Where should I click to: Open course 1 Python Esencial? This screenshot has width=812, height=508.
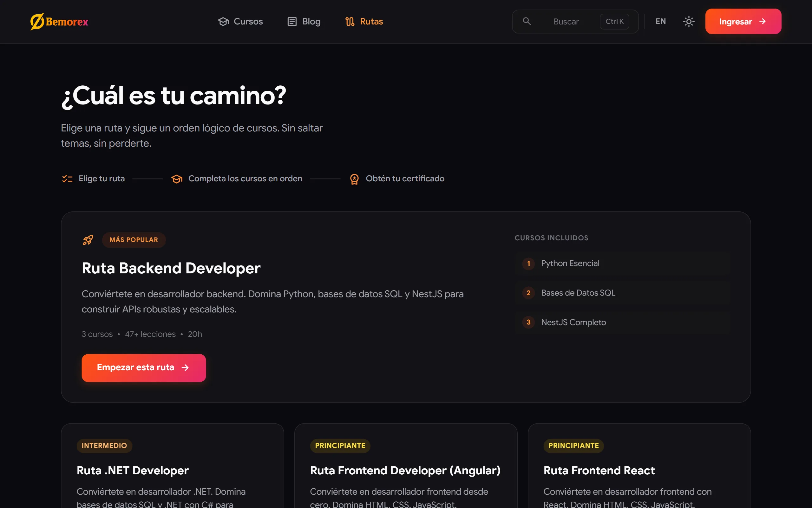point(622,264)
